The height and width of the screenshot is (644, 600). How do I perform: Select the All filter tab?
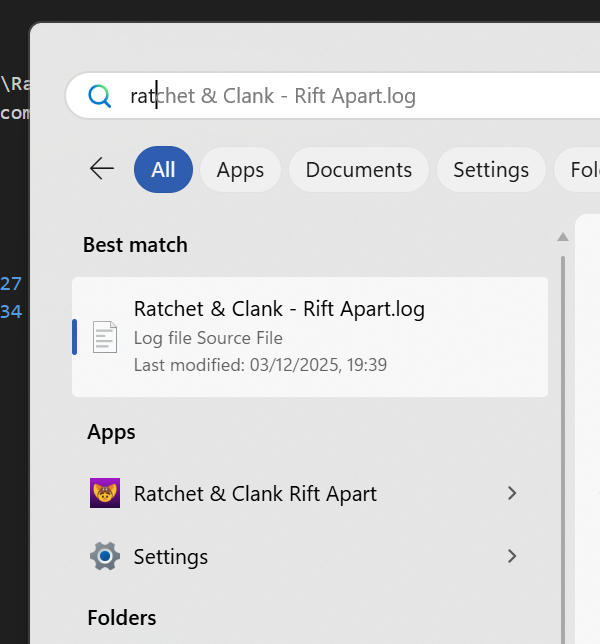(163, 169)
